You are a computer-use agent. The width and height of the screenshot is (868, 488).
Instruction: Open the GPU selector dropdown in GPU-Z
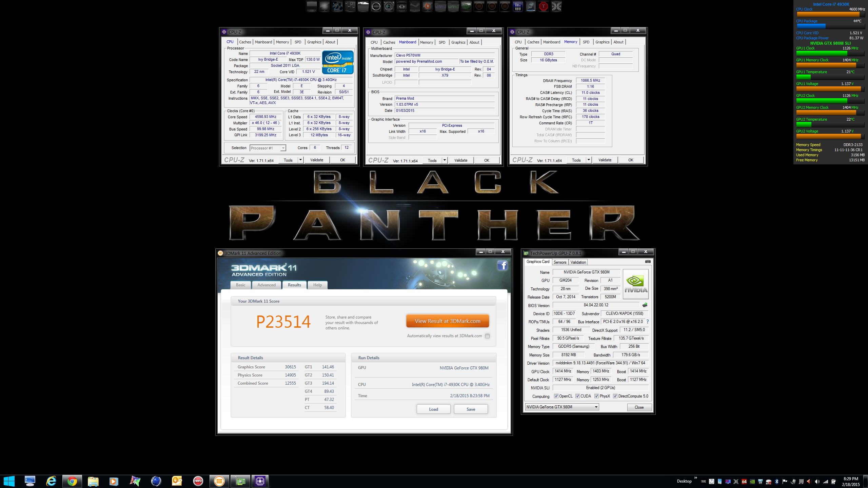562,407
